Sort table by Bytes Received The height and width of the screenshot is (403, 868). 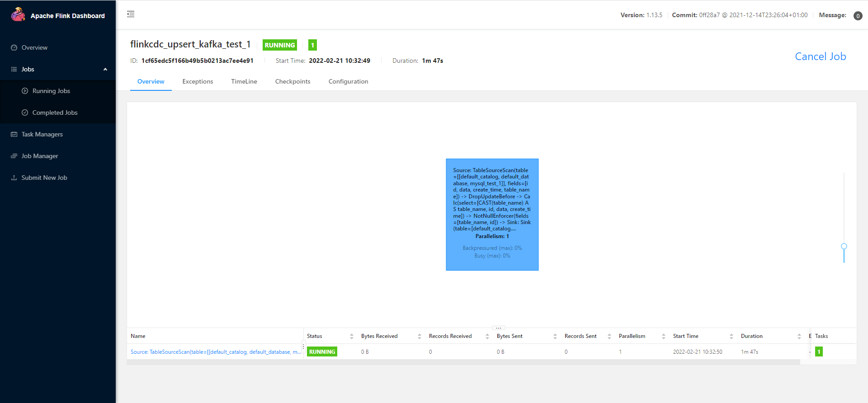click(420, 336)
